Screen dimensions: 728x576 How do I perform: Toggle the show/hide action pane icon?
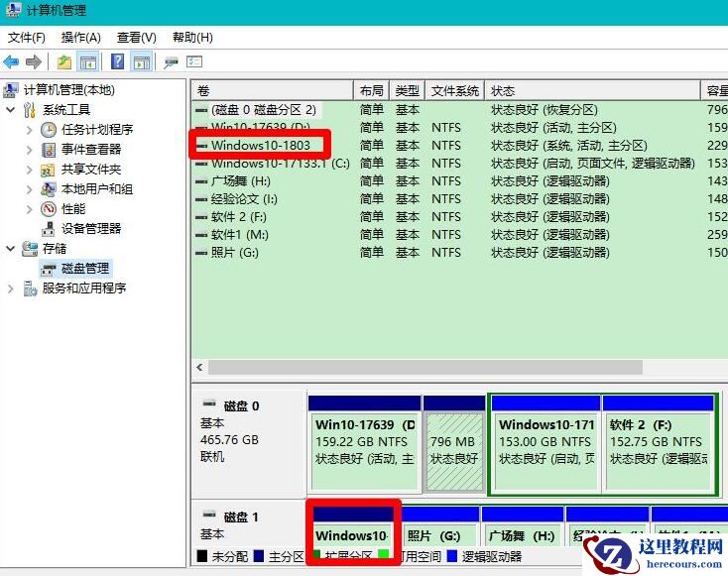point(142,61)
